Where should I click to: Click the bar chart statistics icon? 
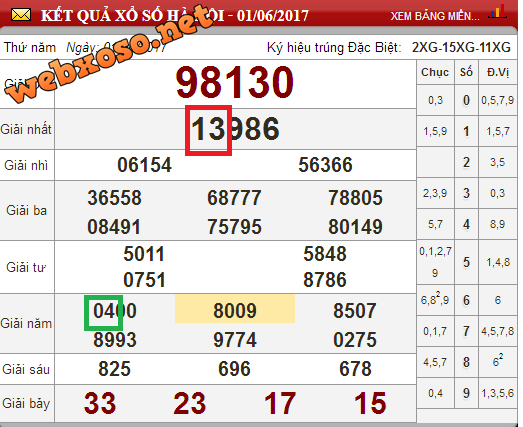[497, 12]
